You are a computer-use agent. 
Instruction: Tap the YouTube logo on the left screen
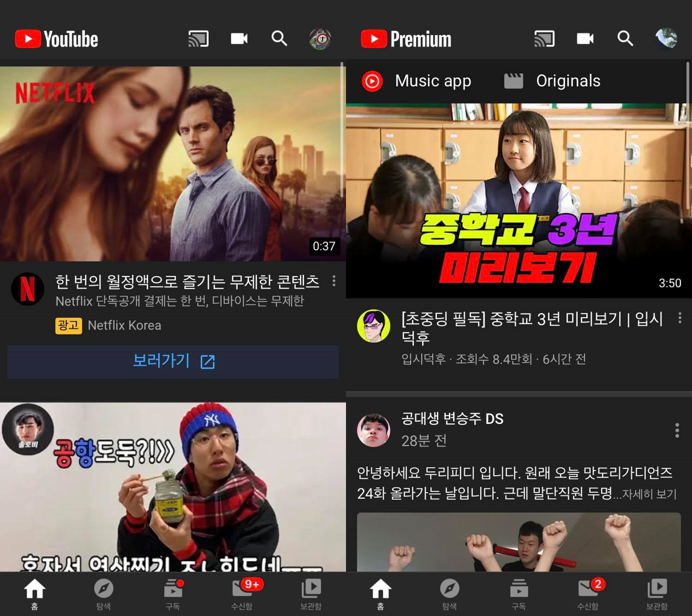pos(56,39)
